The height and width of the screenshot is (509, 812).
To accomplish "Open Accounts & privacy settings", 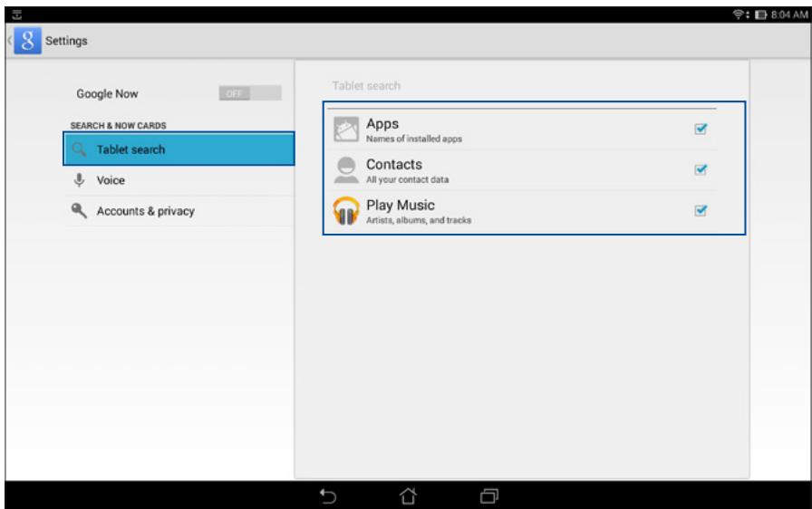I will (x=179, y=211).
